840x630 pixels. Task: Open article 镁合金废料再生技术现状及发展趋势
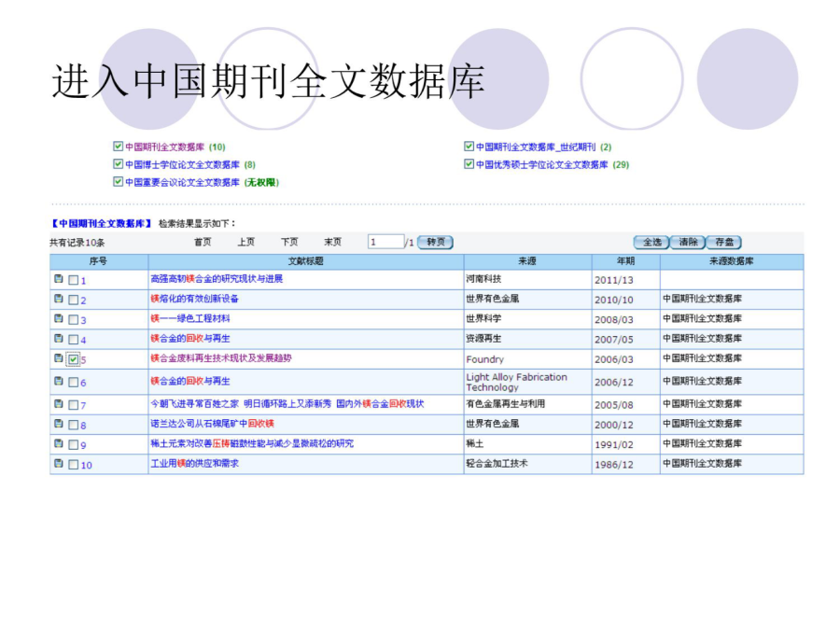pos(220,357)
